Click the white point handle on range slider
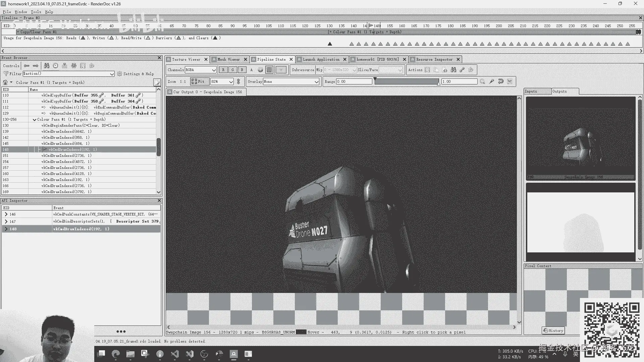This screenshot has height=362, width=644. [x=438, y=83]
